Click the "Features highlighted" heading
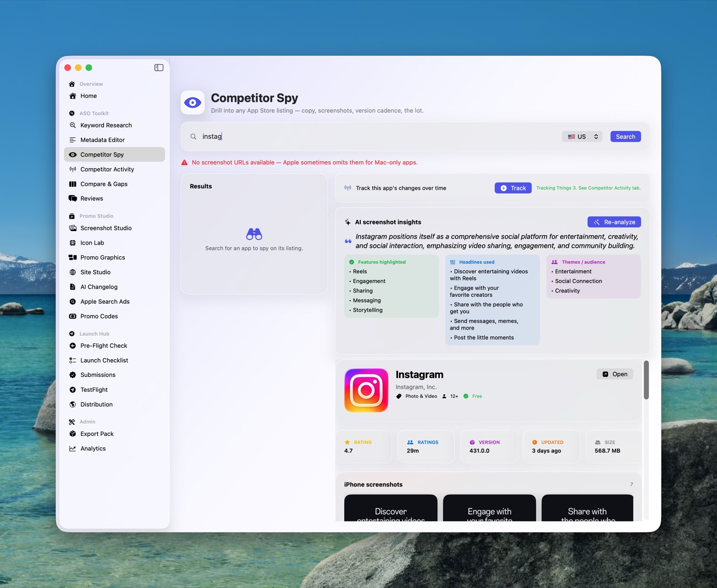The image size is (717, 588). pyautogui.click(x=382, y=262)
